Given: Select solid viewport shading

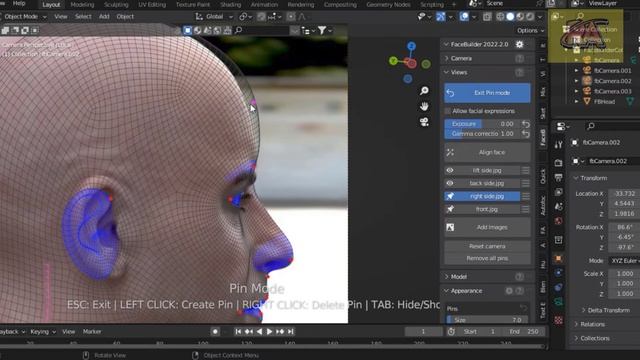Looking at the screenshot, I should point(510,17).
